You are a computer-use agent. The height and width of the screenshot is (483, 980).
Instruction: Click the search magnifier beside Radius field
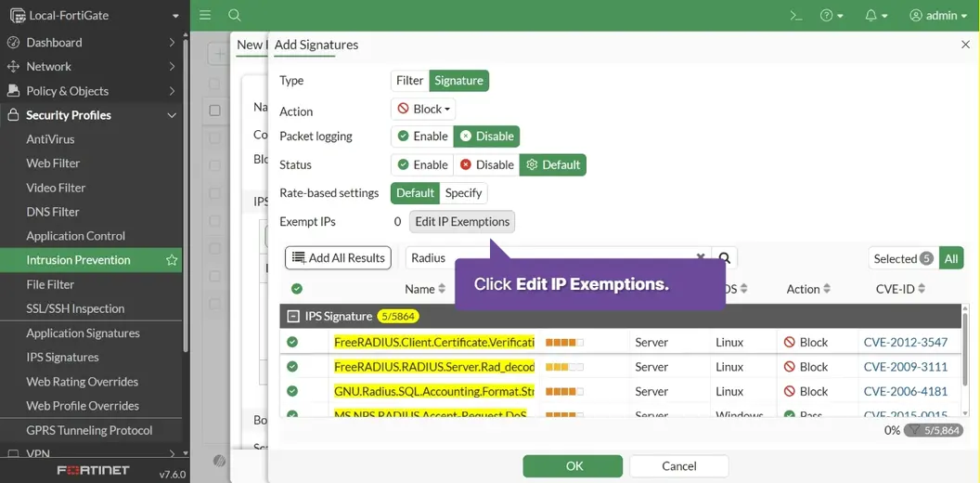coord(725,258)
